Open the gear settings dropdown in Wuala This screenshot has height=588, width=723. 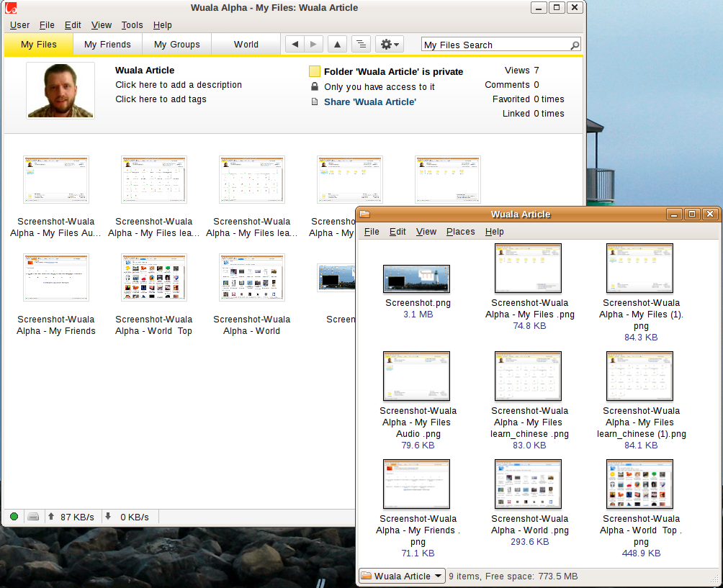point(390,44)
